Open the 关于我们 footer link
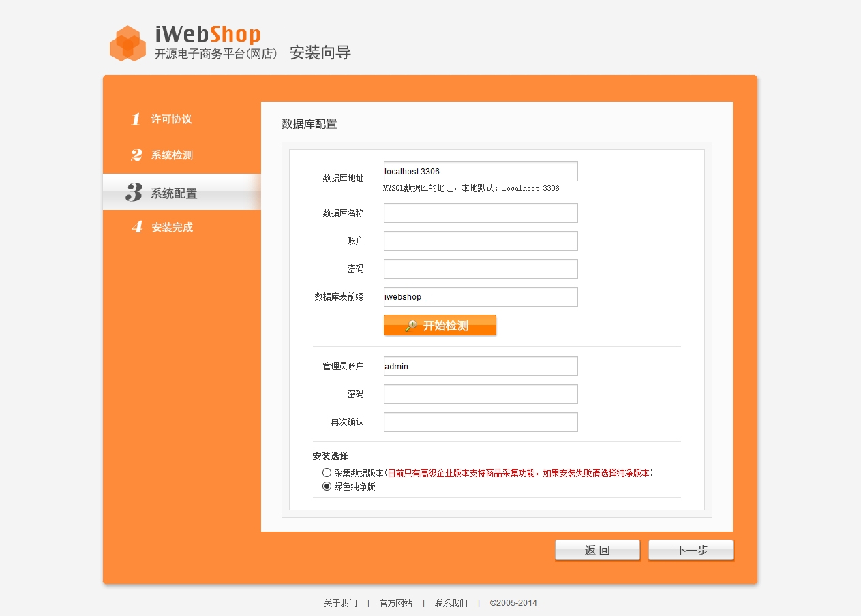 pos(340,603)
